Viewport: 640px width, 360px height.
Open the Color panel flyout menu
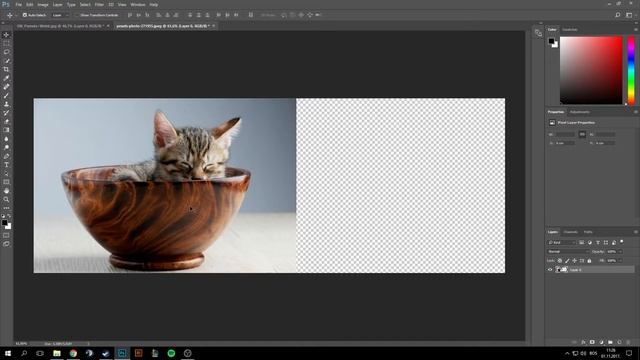tap(636, 29)
